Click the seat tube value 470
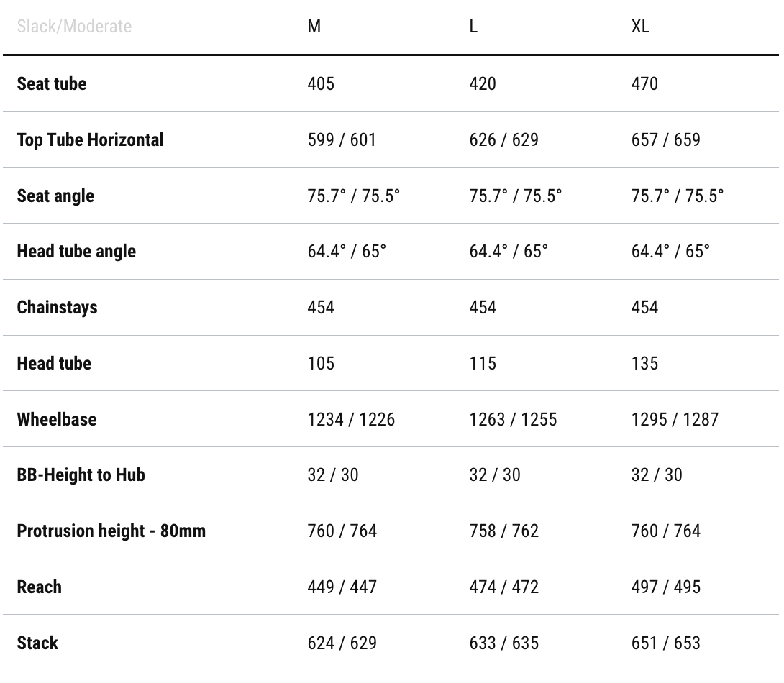 click(x=644, y=83)
